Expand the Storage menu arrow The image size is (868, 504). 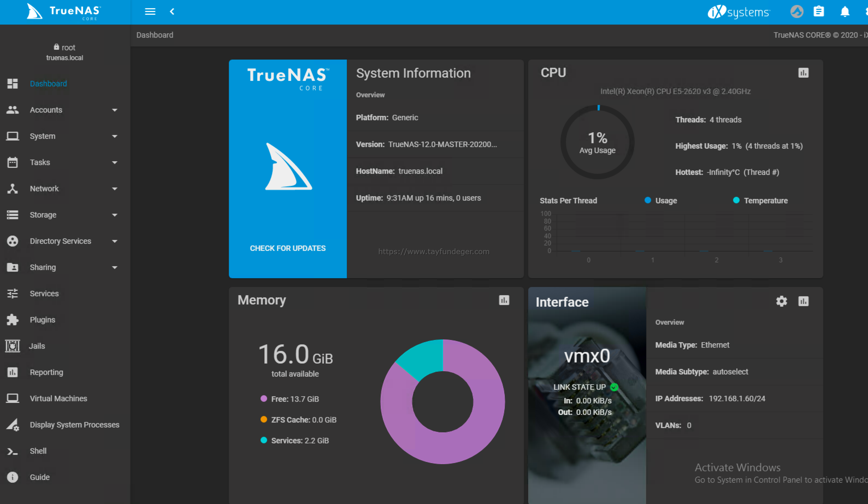pyautogui.click(x=115, y=215)
